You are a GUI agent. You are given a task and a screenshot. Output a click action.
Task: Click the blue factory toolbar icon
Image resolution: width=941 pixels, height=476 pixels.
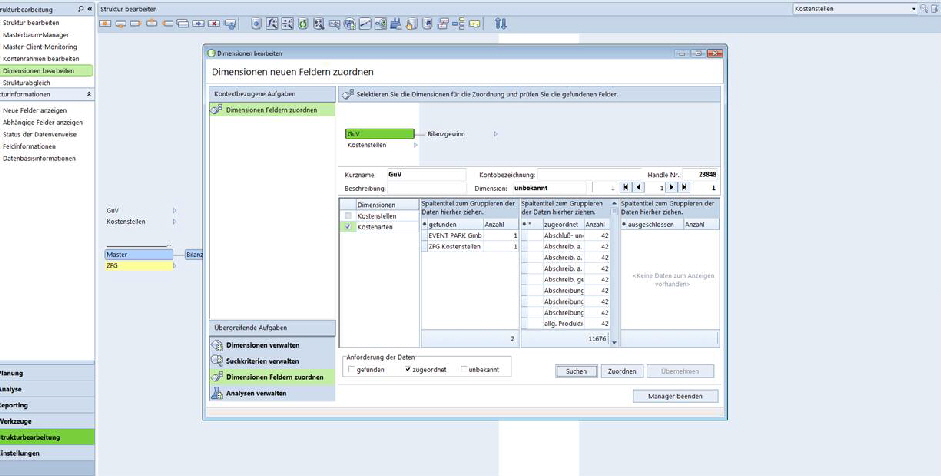point(396,23)
